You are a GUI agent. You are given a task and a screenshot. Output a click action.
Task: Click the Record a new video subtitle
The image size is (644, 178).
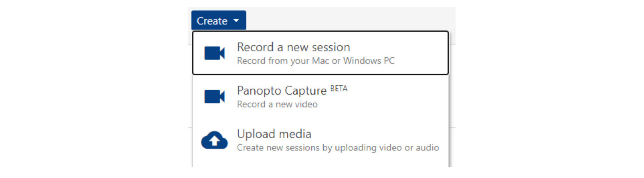click(277, 104)
